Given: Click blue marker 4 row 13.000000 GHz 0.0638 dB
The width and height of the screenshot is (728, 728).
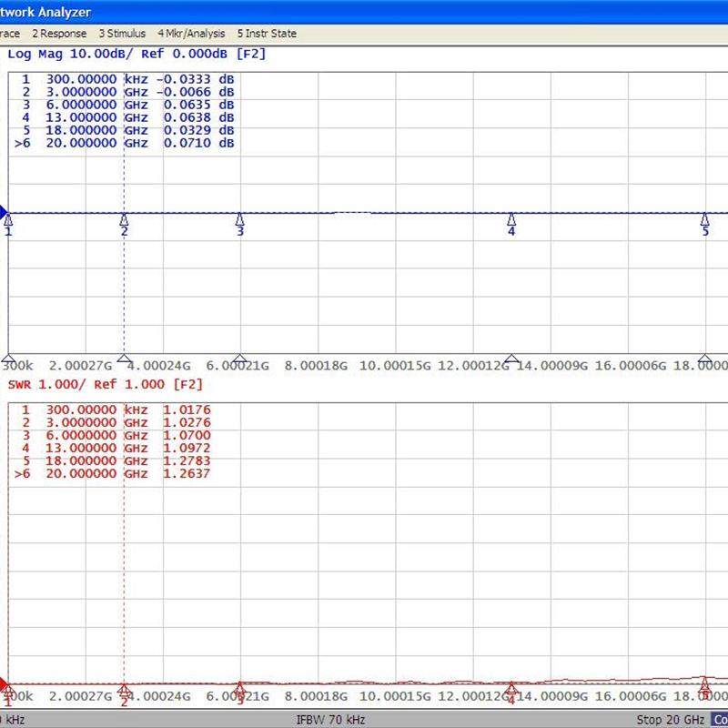Looking at the screenshot, I should [127, 117].
